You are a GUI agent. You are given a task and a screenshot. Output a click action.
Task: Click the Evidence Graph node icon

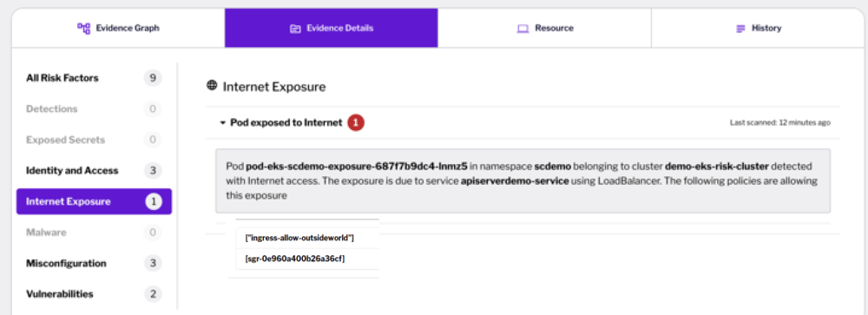[x=83, y=28]
